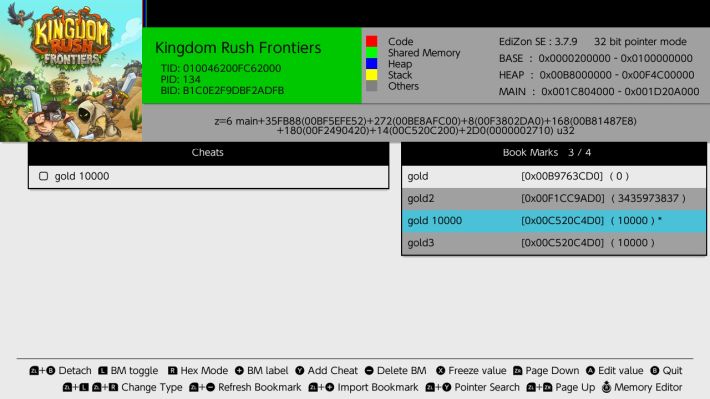Select the gold bookmark entry

[x=554, y=176]
